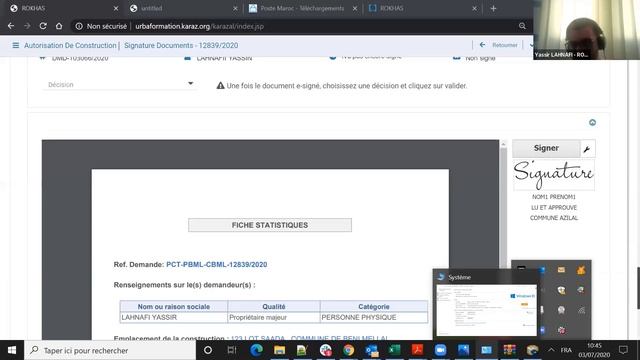The image size is (640, 360).
Task: Click the taskbar search box
Action: tap(110, 350)
